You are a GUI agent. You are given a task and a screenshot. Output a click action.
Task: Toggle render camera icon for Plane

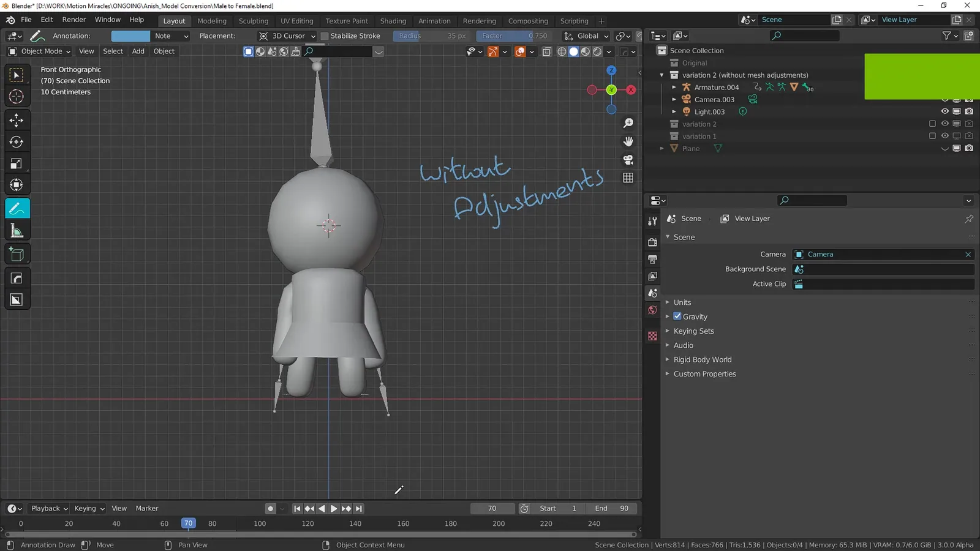pyautogui.click(x=969, y=148)
